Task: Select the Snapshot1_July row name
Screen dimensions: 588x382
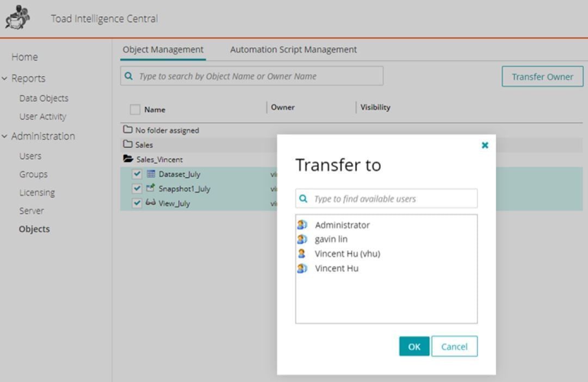Action: (184, 189)
